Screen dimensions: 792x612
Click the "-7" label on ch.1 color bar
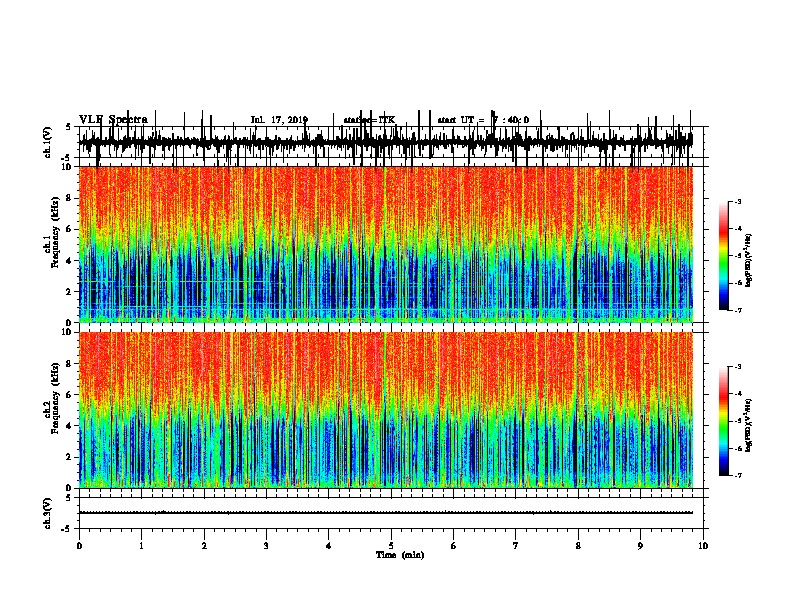[x=738, y=310]
